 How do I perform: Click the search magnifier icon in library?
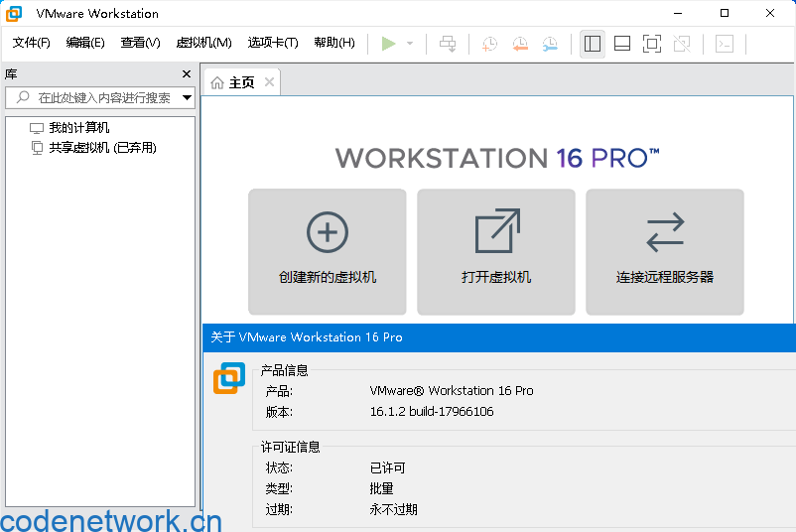[23, 97]
